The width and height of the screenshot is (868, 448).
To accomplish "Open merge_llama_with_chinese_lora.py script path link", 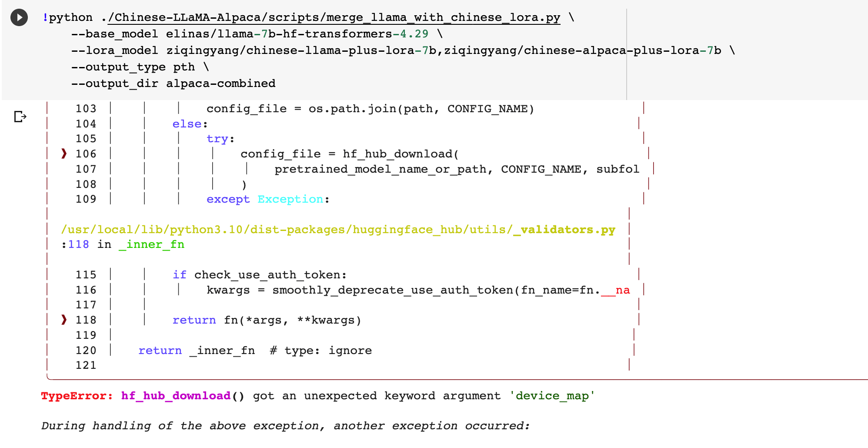I will click(334, 17).
